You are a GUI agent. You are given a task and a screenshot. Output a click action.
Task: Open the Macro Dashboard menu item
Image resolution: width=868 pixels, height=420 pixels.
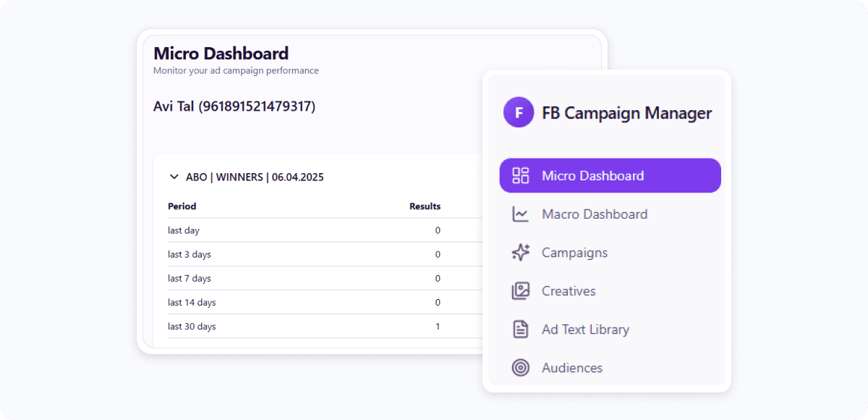610,214
